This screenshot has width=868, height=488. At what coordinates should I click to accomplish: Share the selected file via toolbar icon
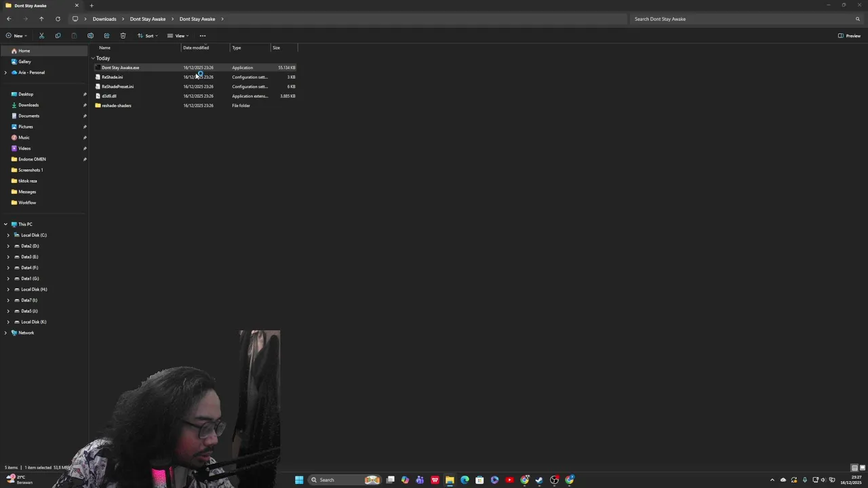click(x=106, y=36)
